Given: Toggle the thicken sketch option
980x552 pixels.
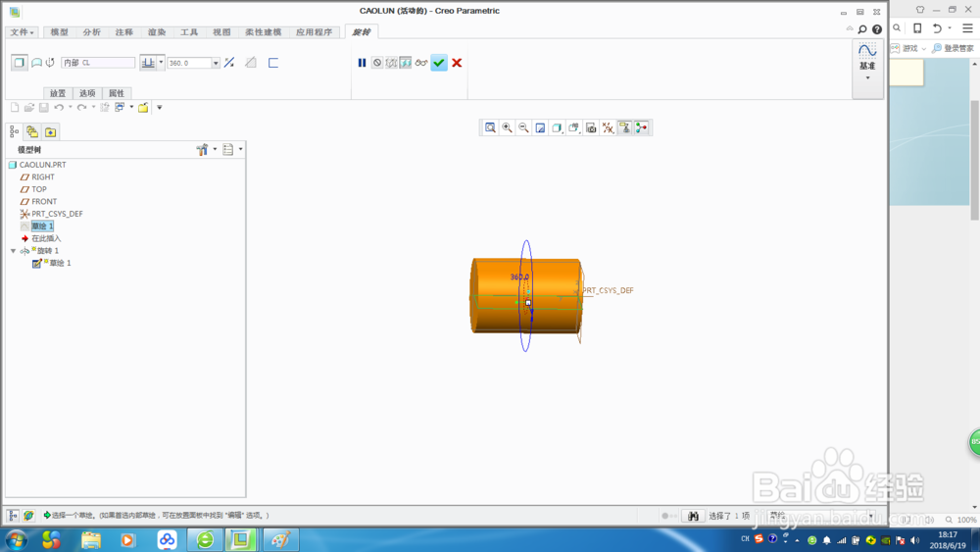Looking at the screenshot, I should [x=273, y=63].
